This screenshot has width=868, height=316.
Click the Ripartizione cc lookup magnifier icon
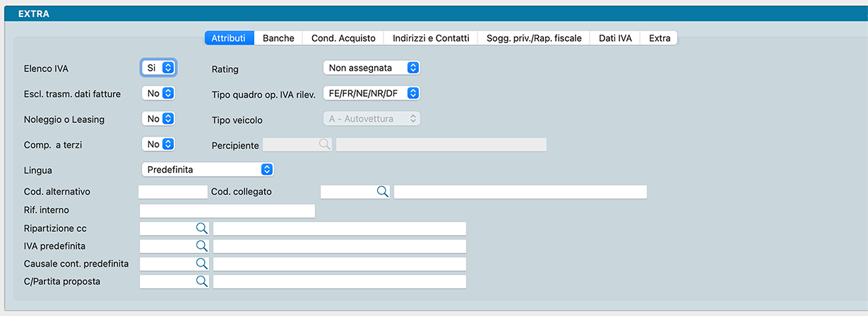pos(201,228)
